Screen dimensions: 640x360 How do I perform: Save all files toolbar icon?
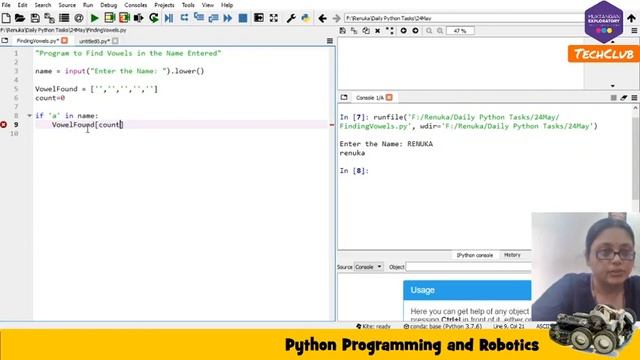[x=49, y=18]
